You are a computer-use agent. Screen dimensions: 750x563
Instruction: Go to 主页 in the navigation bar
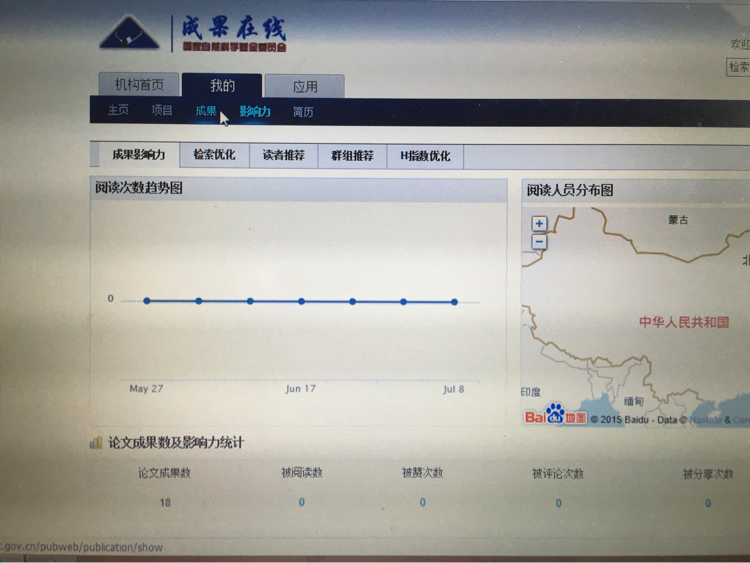coord(118,110)
